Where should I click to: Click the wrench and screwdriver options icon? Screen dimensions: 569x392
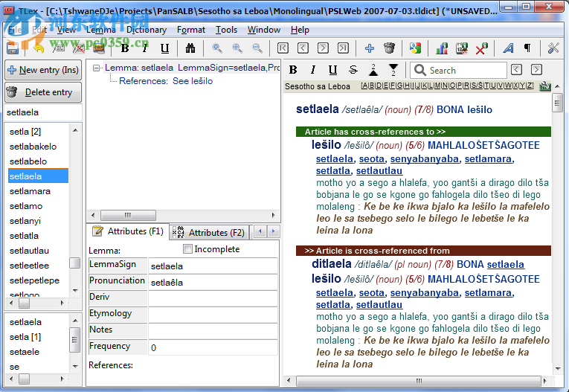[553, 48]
